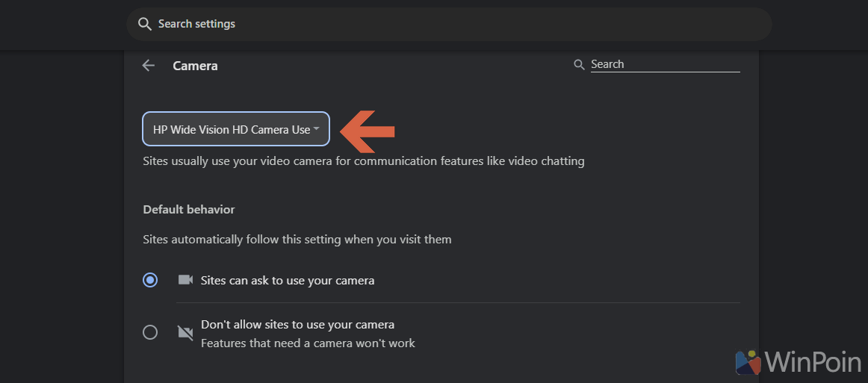Click the camera dropdown's small caret arrow
Viewport: 868px width, 383px height.
(317, 129)
